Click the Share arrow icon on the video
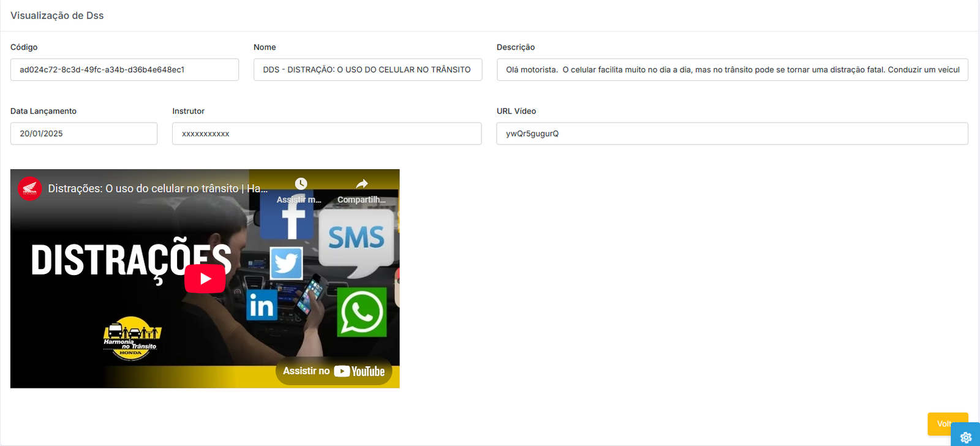The width and height of the screenshot is (980, 446). click(361, 184)
